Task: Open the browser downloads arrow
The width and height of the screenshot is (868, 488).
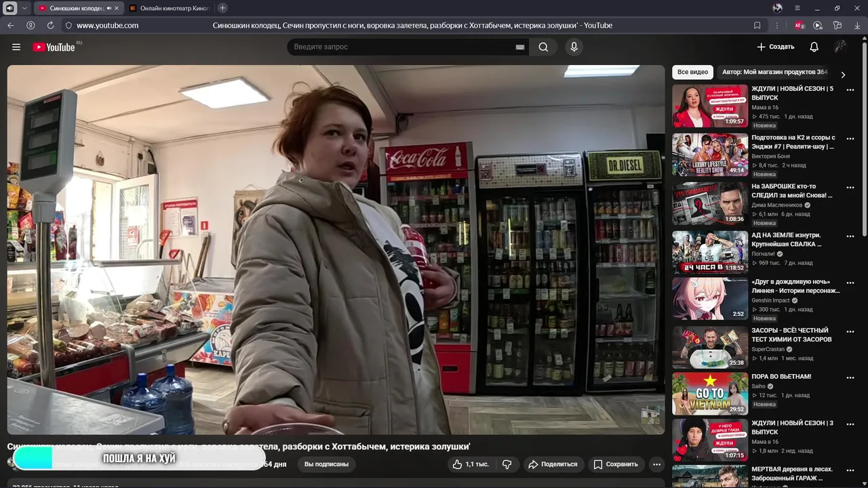Action: [856, 25]
